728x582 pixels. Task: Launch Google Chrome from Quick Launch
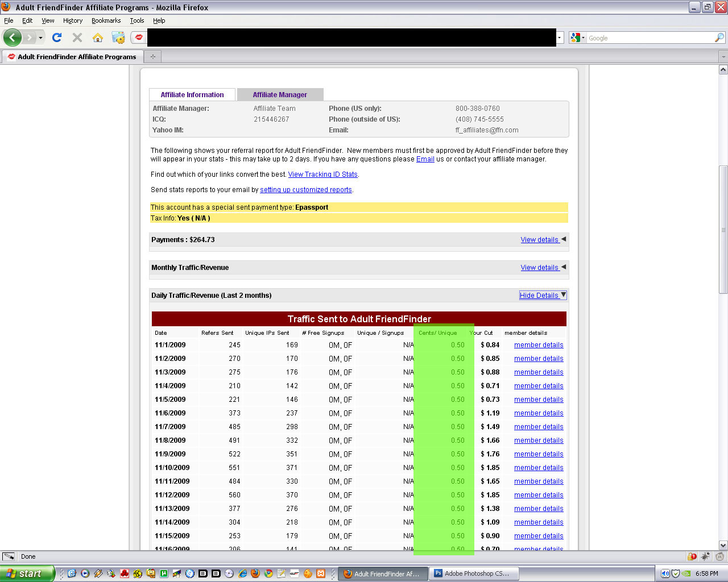pyautogui.click(x=268, y=573)
